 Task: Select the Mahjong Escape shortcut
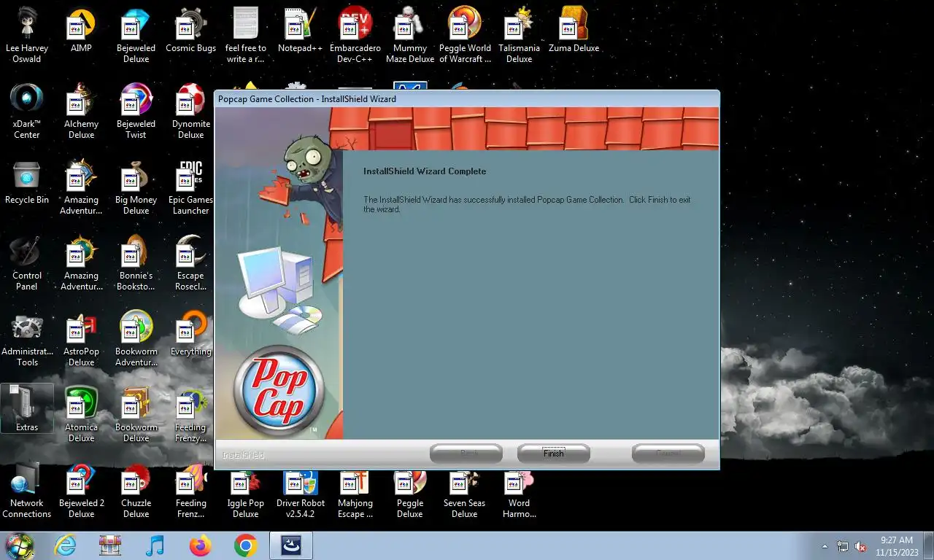click(x=355, y=494)
